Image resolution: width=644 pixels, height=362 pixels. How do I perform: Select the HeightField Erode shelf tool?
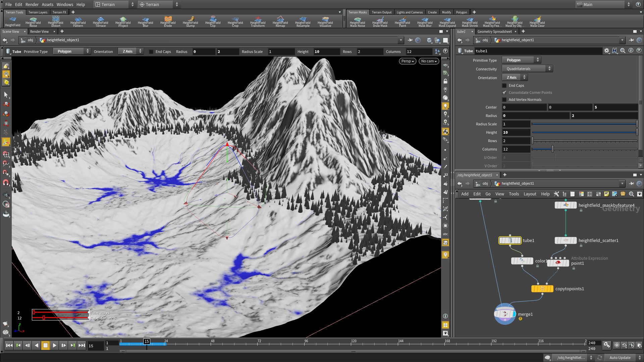168,21
